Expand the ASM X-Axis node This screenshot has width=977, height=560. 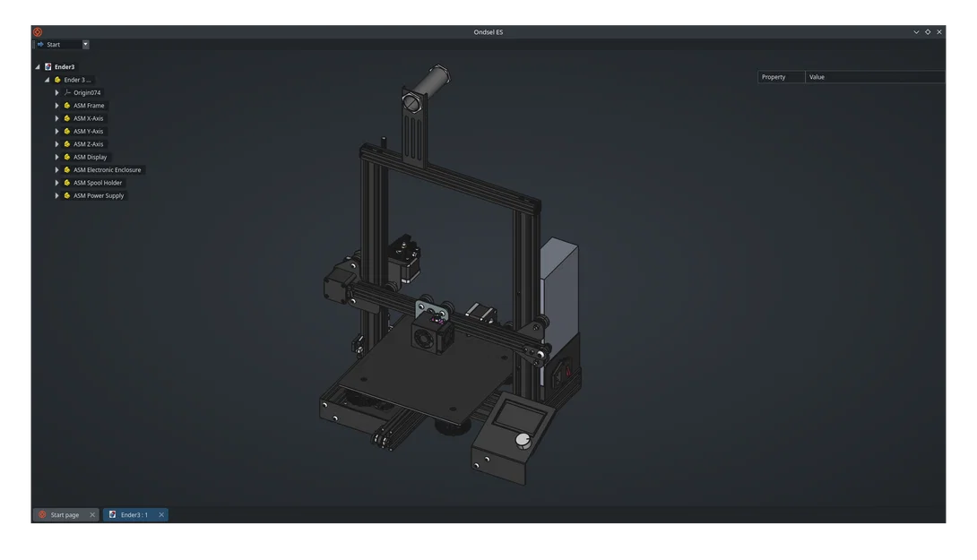coord(56,118)
